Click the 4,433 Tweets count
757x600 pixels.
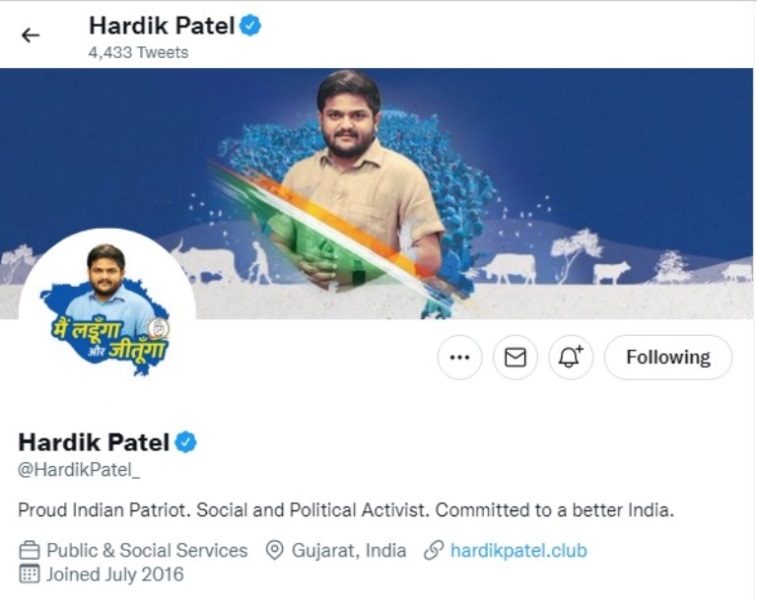click(x=138, y=52)
